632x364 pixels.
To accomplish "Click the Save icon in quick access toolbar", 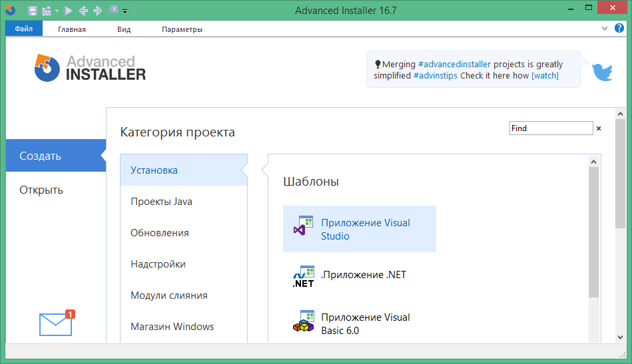I will point(33,11).
